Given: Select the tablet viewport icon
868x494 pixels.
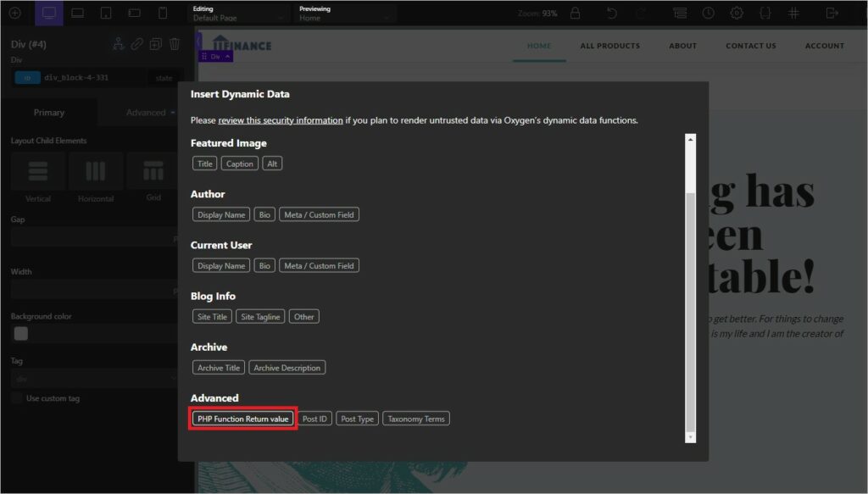Looking at the screenshot, I should [x=106, y=14].
